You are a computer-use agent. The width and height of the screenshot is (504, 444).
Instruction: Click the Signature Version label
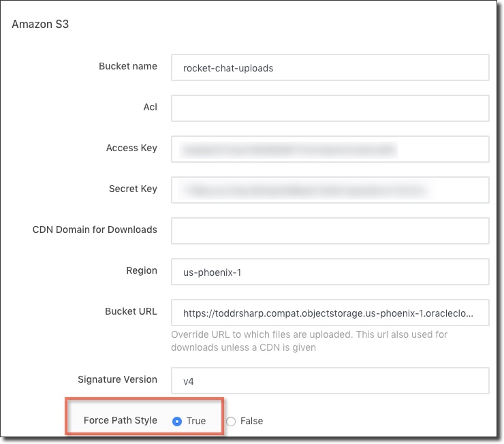[118, 379]
